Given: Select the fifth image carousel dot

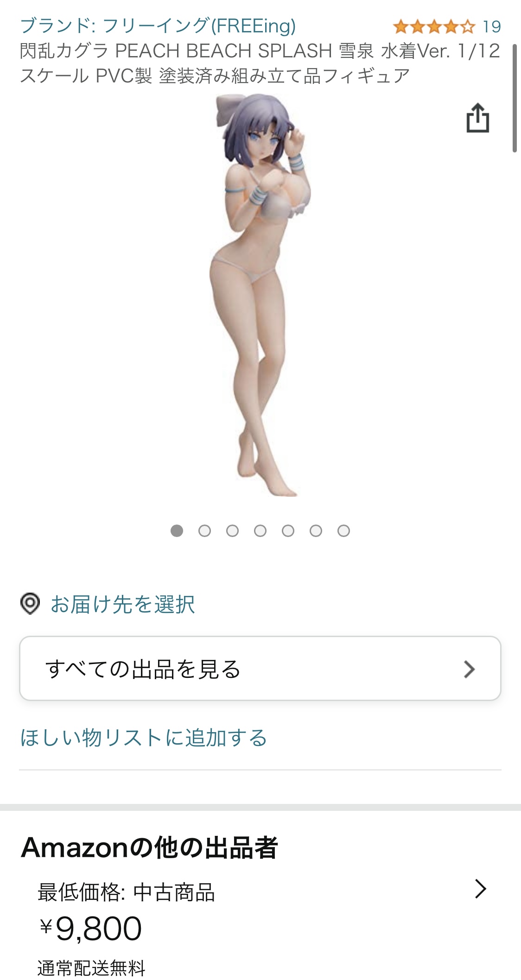Looking at the screenshot, I should [x=288, y=531].
